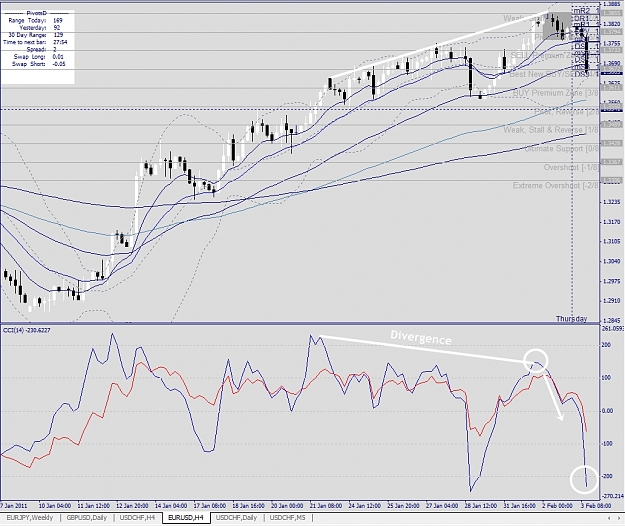Screen dimensions: 625x526
Task: Click the 1.3235 price axis label
Action: coord(612,202)
